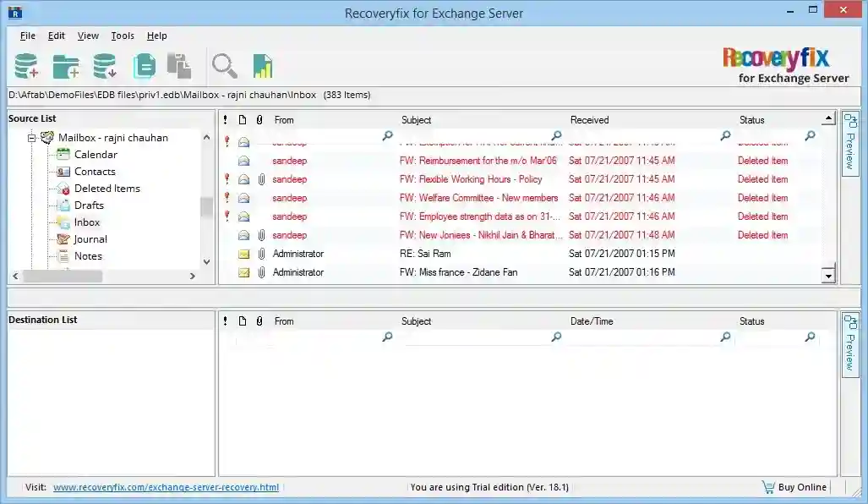Open the View menu
This screenshot has height=504, width=868.
coord(88,36)
